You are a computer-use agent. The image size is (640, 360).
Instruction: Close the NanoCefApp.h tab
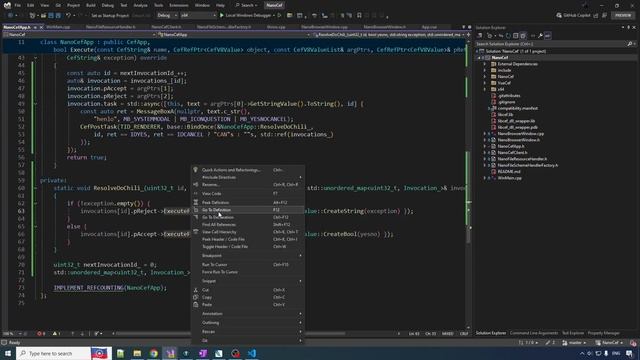pyautogui.click(x=41, y=27)
